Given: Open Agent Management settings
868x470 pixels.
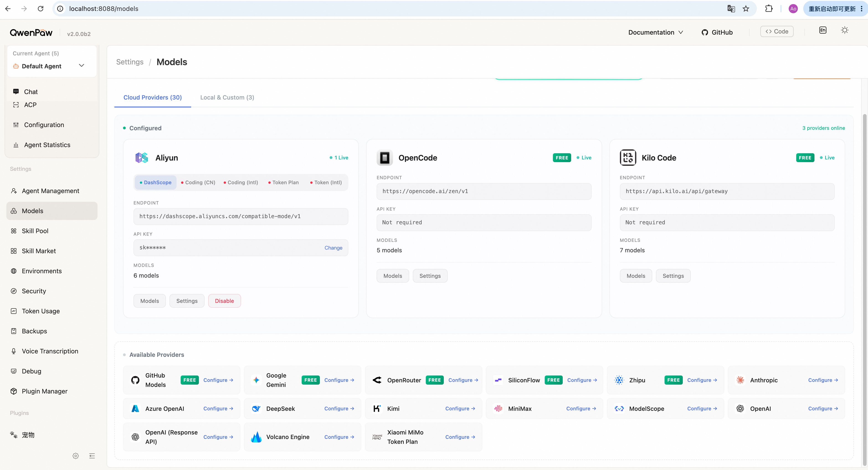Looking at the screenshot, I should (x=52, y=191).
